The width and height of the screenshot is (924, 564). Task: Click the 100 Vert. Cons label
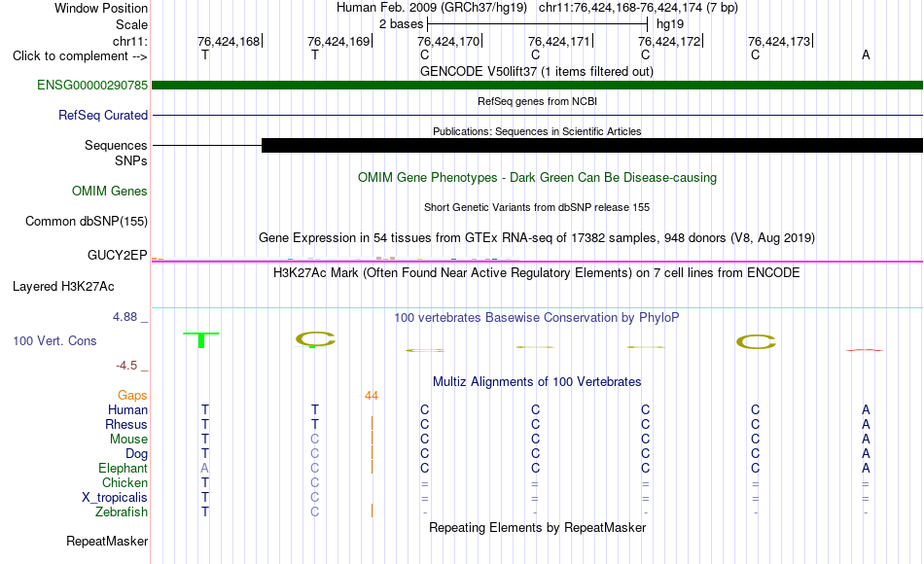[54, 340]
